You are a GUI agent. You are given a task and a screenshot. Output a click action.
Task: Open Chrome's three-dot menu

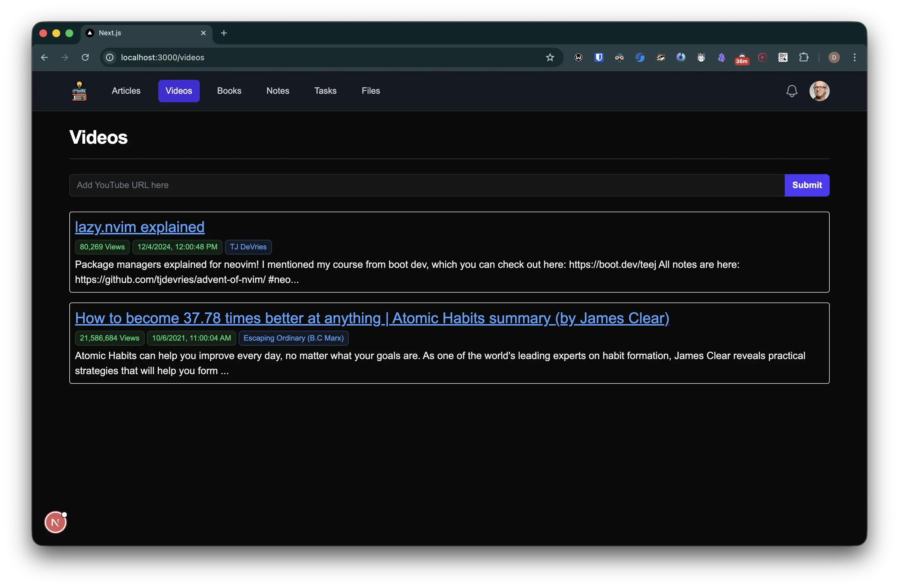pos(854,57)
